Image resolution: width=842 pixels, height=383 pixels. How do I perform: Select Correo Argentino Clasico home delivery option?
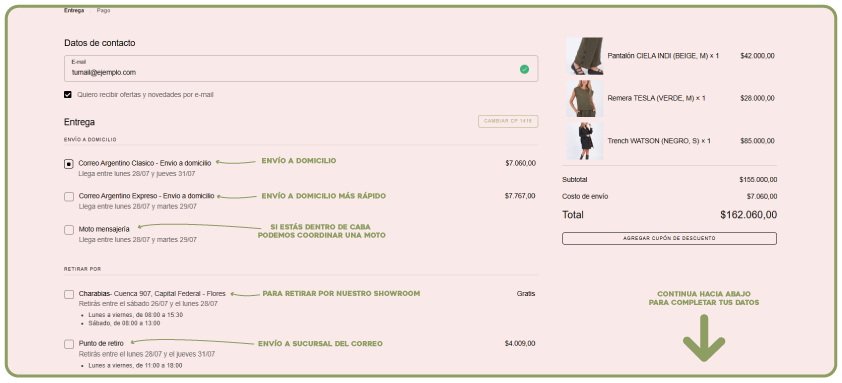click(x=69, y=164)
